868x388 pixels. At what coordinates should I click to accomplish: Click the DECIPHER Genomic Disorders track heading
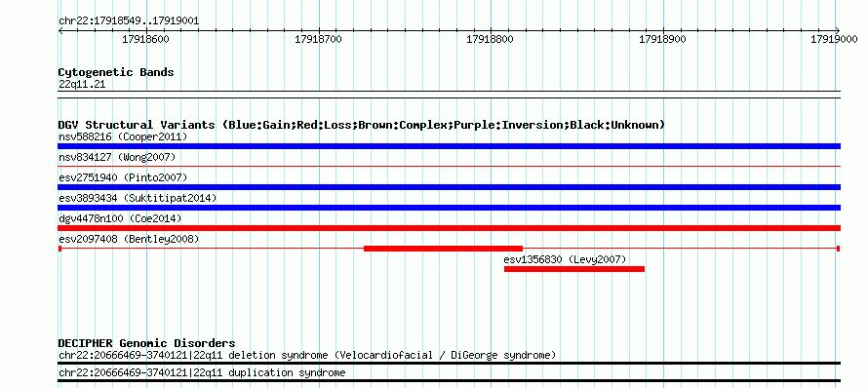(146, 344)
